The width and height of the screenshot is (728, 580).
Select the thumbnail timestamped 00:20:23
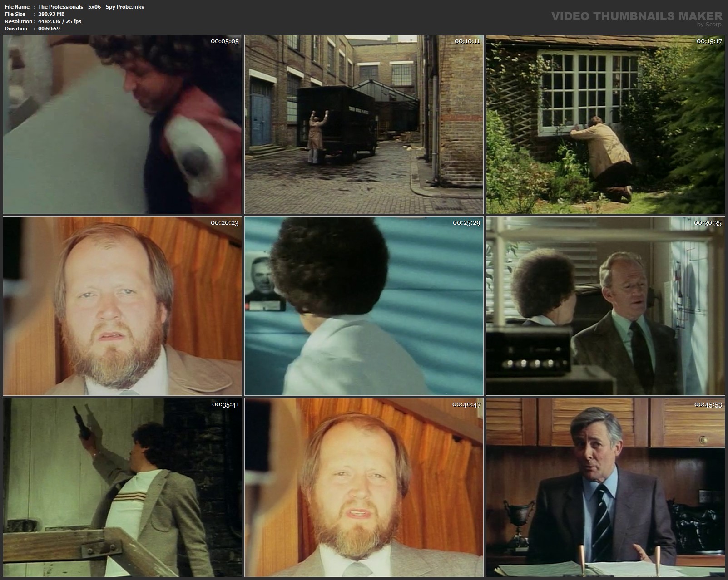tap(122, 306)
